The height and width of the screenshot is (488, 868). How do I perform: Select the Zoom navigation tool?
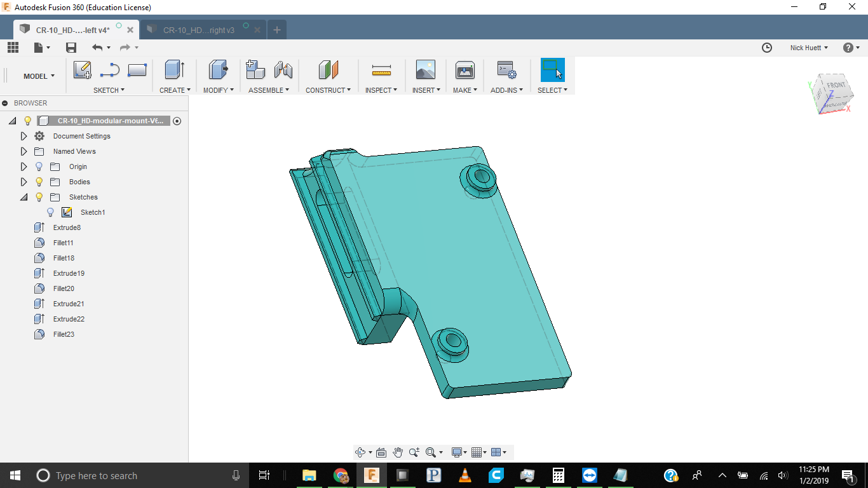tap(414, 452)
